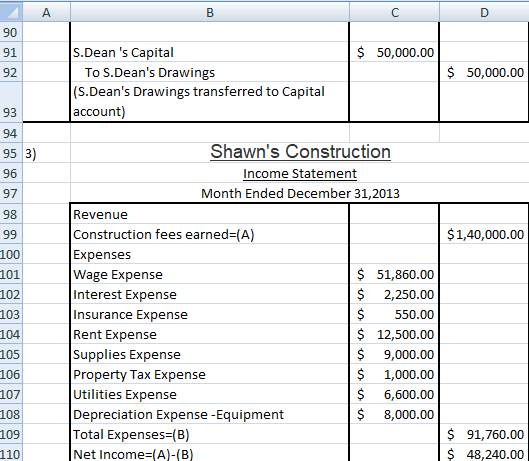Click the S.Dean's Capital debit $50,000.00
529x461 pixels.
(x=394, y=52)
